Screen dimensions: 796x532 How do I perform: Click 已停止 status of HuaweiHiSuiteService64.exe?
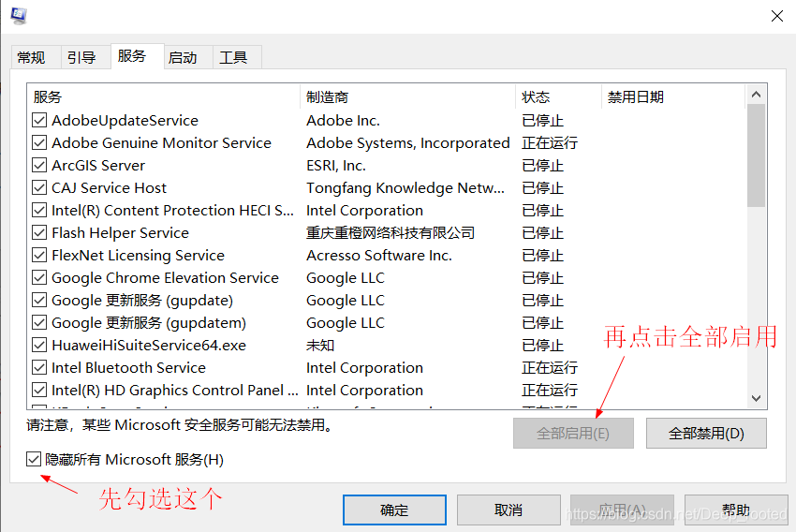(542, 346)
